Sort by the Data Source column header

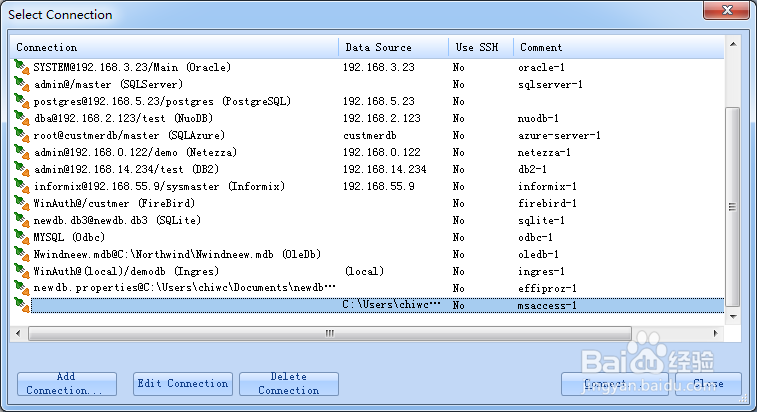tap(393, 47)
